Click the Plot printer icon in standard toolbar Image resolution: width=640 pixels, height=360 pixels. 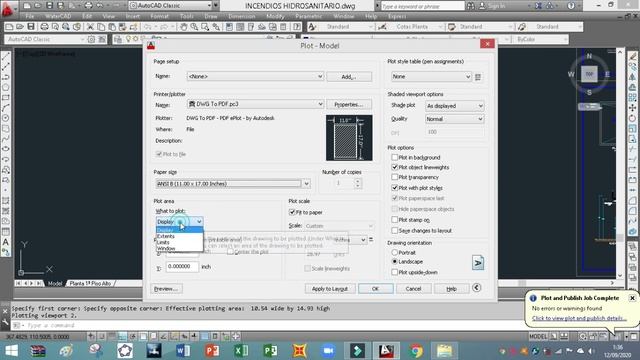44,27
